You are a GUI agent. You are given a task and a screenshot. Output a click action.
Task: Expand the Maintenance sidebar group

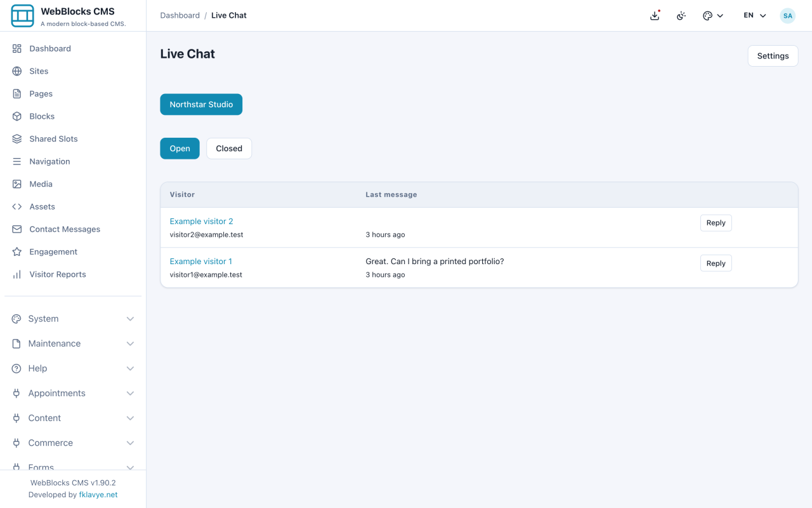tap(73, 344)
